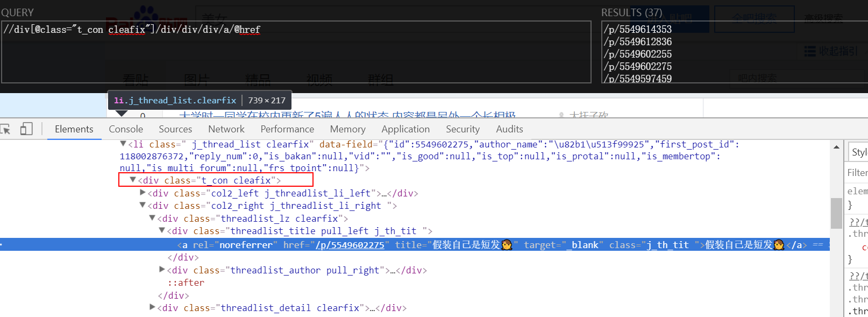Switch to the Security tab

pyautogui.click(x=463, y=129)
